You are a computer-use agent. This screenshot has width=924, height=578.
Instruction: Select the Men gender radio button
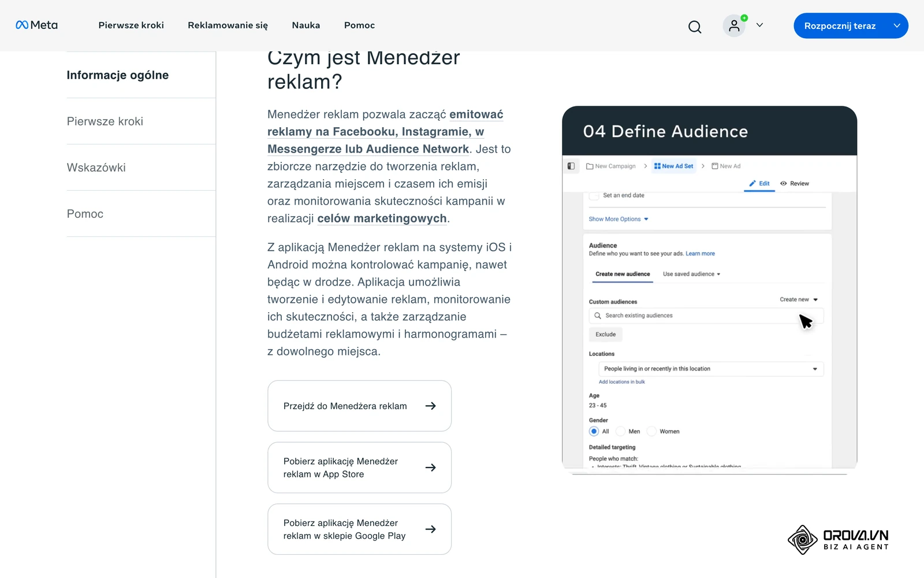(x=621, y=431)
